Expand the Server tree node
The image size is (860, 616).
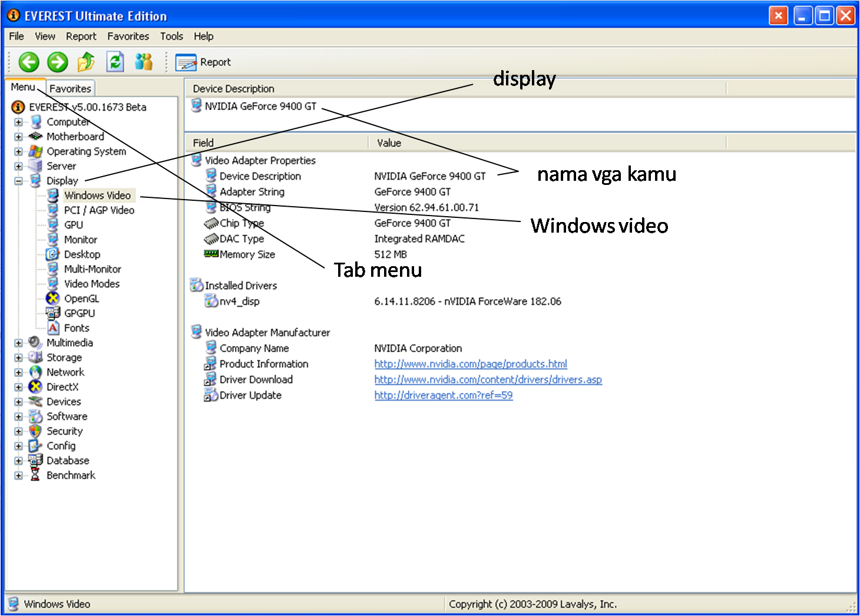(18, 167)
